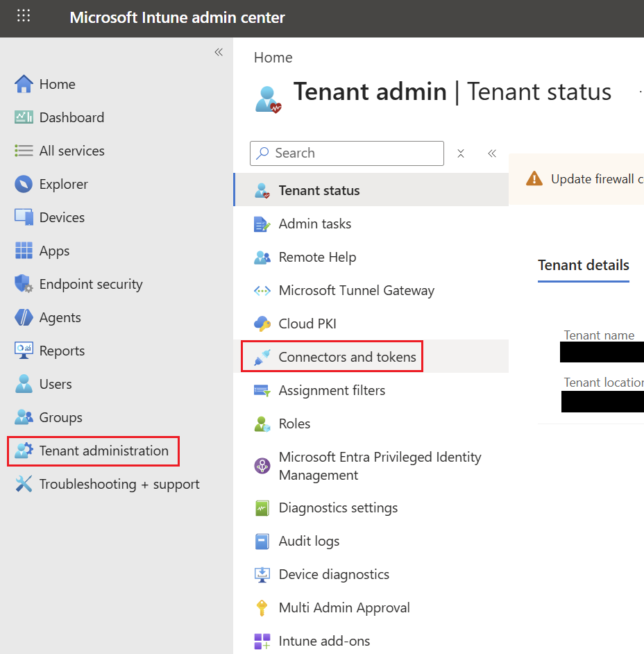Click the Endpoint security label
Screen dimensions: 644x654
[x=91, y=285]
